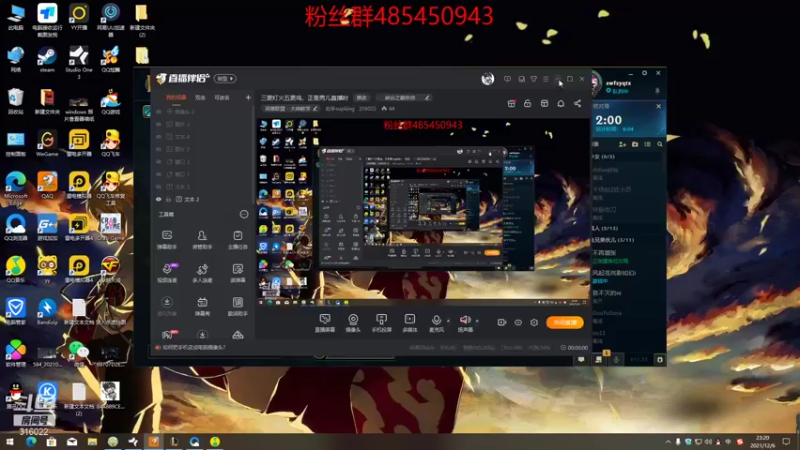
Task: Open the notifications bell icon
Action: pyautogui.click(x=561, y=104)
